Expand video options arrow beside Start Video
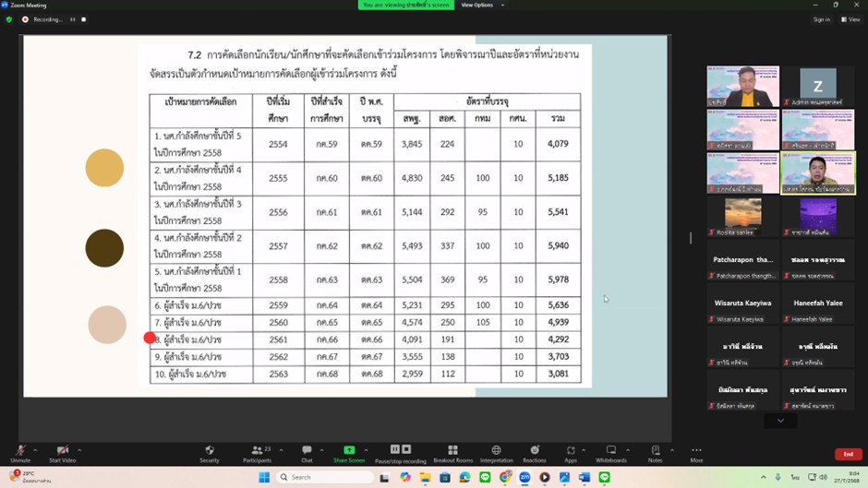Viewport: 868px width, 488px height. click(79, 450)
